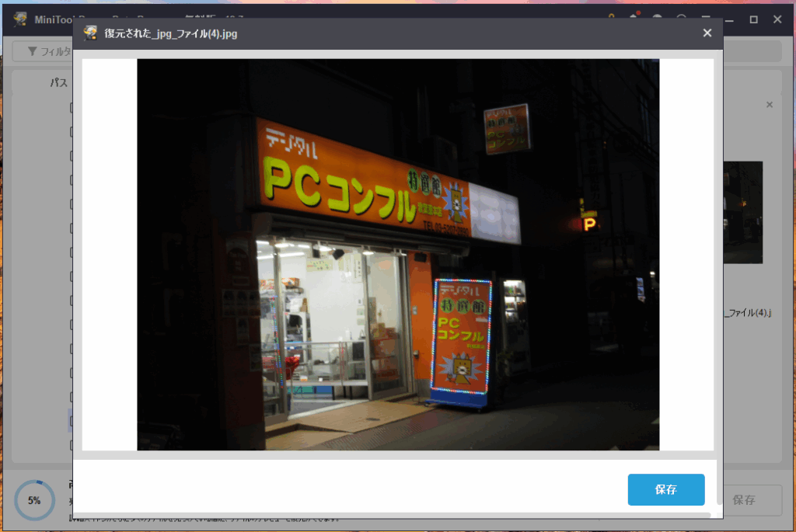Tick the topmost checkbox in file list
Image resolution: width=796 pixels, height=532 pixels.
click(x=71, y=108)
